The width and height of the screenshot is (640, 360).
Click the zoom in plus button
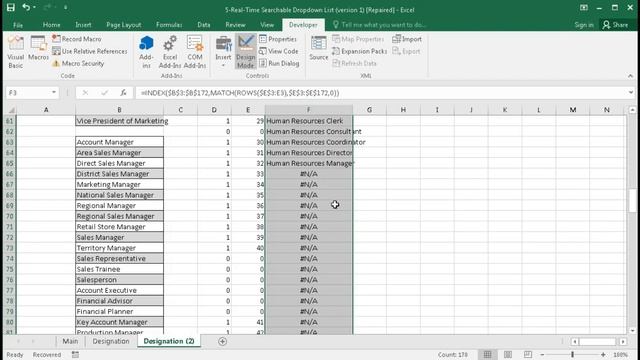pyautogui.click(x=603, y=355)
